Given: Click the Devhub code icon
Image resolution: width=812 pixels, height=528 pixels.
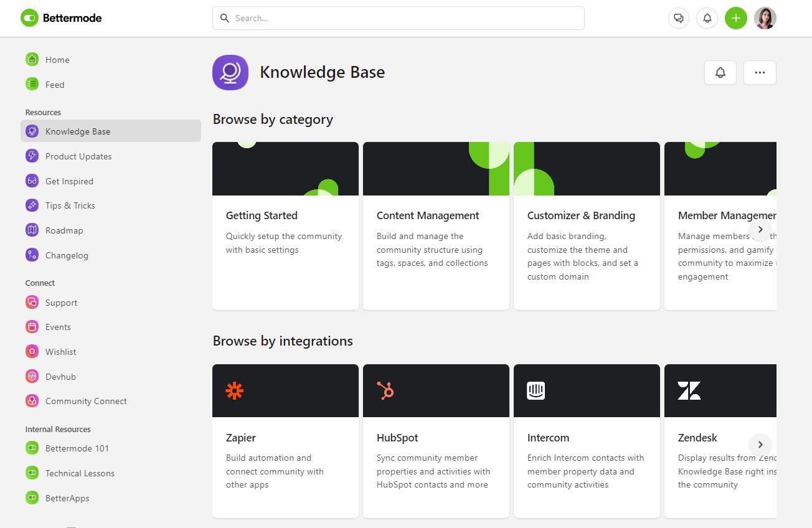Looking at the screenshot, I should 32,377.
